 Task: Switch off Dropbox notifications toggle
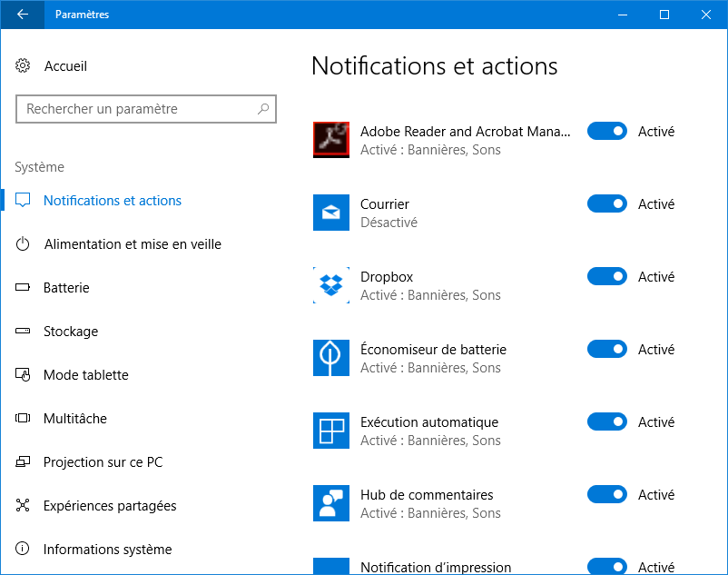(607, 276)
